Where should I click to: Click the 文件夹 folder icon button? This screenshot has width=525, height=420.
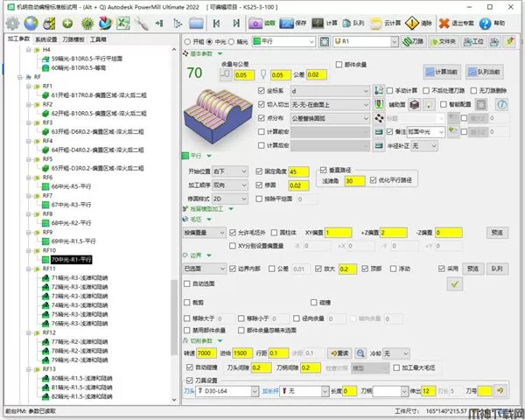pyautogui.click(x=441, y=41)
